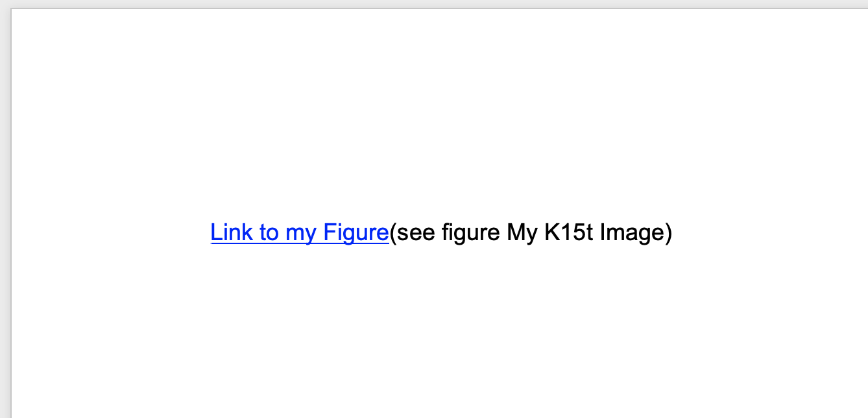The image size is (868, 418).
Task: Click the word "My" in the black text
Action: coord(522,232)
